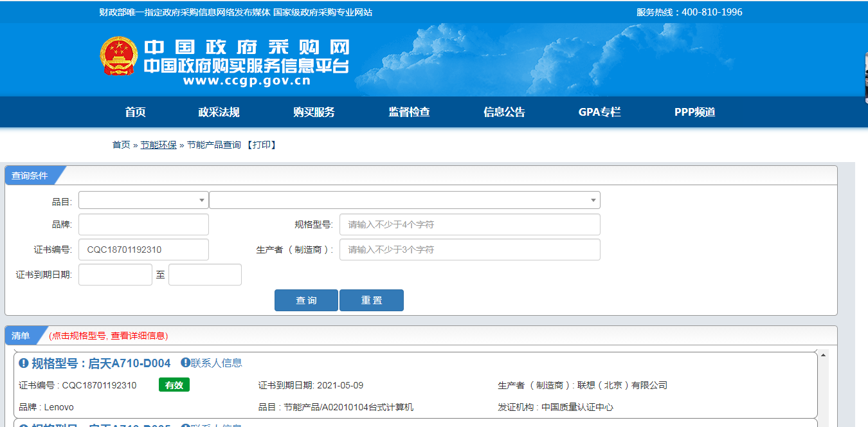The height and width of the screenshot is (427, 868).
Task: Click 节能产品查询 breadcrumb text
Action: click(x=214, y=145)
